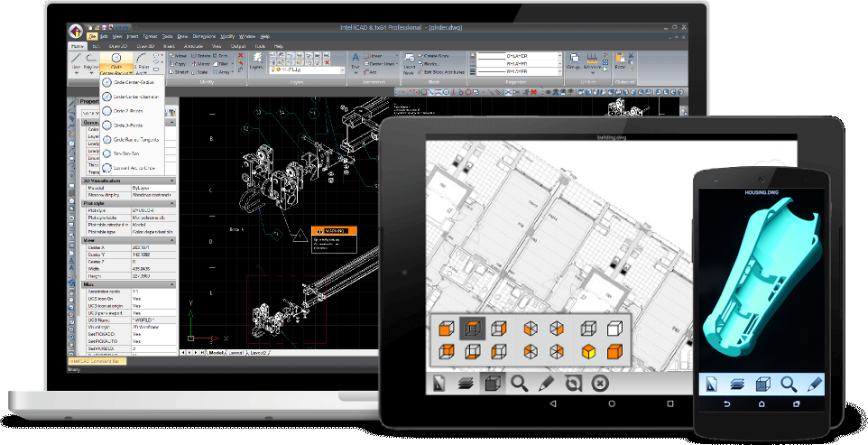Phone: tap the layers stack icon
Screen dimensions: 868x445
tap(736, 385)
